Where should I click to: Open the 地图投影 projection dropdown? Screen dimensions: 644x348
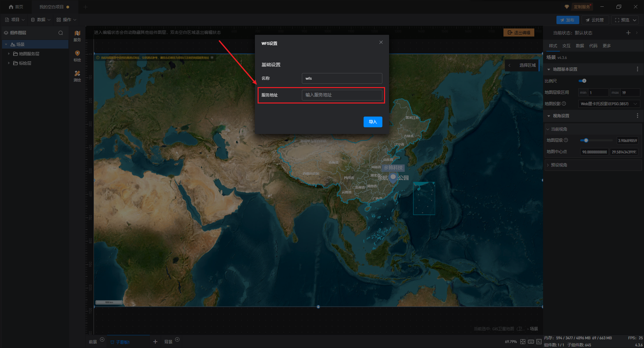[609, 104]
